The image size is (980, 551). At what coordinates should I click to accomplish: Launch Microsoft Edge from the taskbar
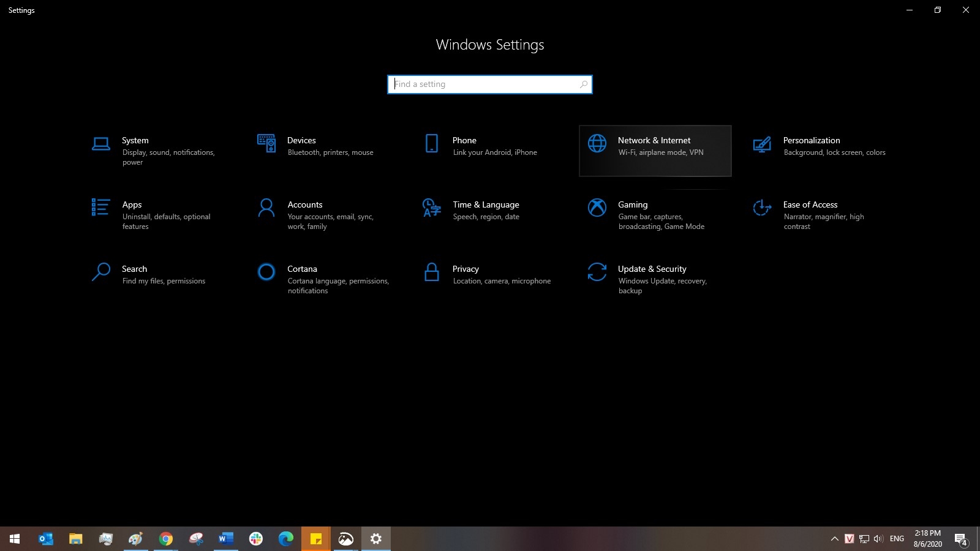286,539
